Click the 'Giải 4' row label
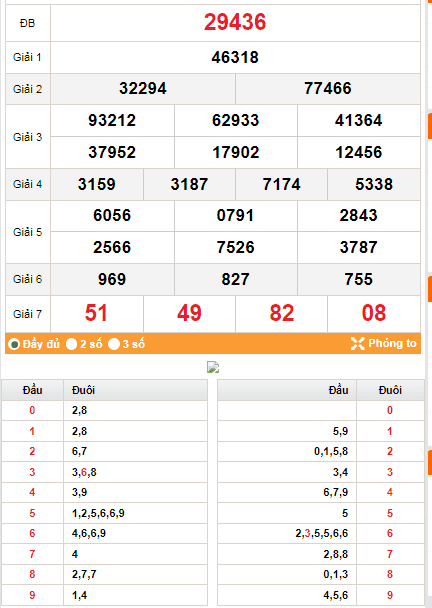Viewport: 432px width, 608px height. pos(28,184)
